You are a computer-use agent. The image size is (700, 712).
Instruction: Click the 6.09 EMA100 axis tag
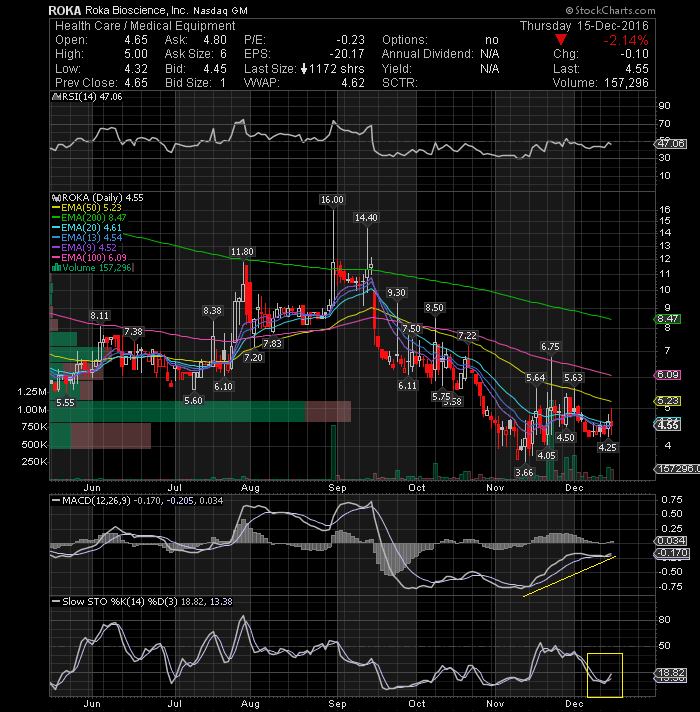[x=668, y=375]
